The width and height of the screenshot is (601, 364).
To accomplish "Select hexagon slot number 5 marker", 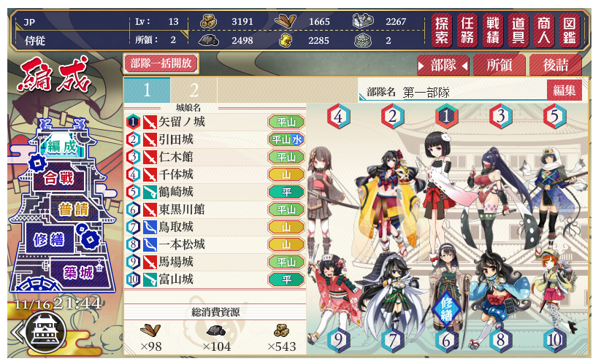I will click(554, 117).
